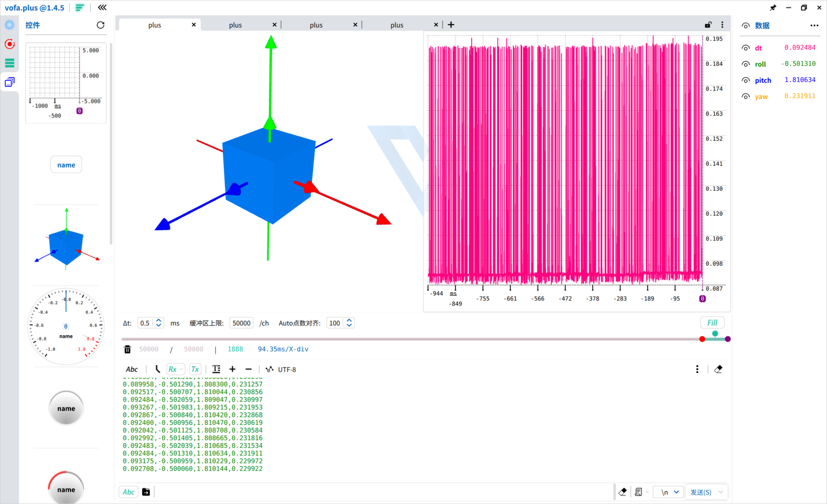
Task: Click the Auto点数对齐 value field
Action: point(335,323)
